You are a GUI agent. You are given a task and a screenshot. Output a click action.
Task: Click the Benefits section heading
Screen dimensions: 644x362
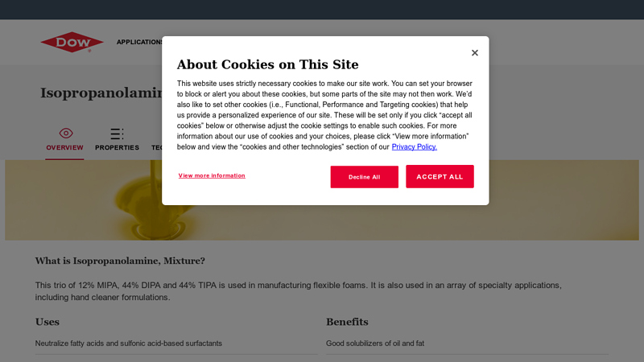point(347,322)
